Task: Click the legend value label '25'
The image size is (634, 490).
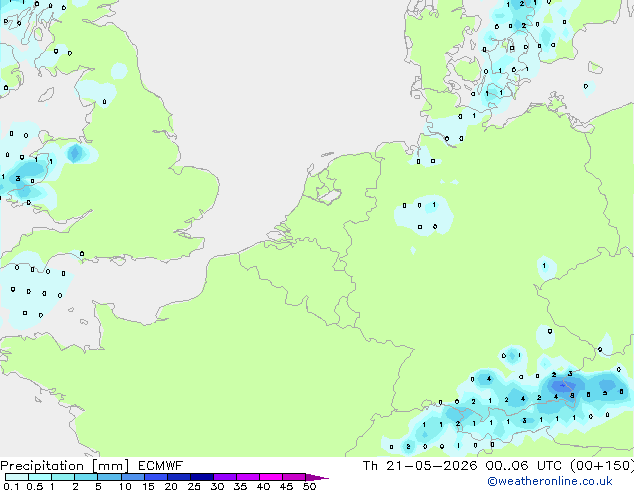Action: coord(194,486)
